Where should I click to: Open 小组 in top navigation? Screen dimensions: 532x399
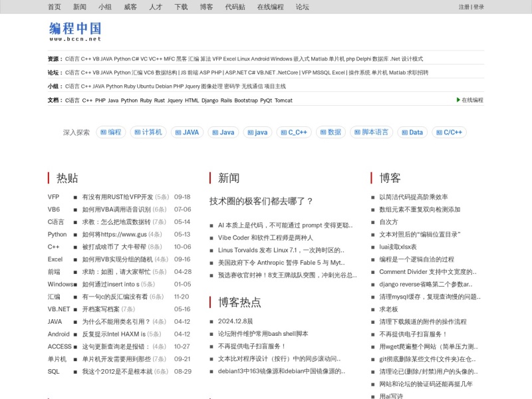click(x=105, y=7)
